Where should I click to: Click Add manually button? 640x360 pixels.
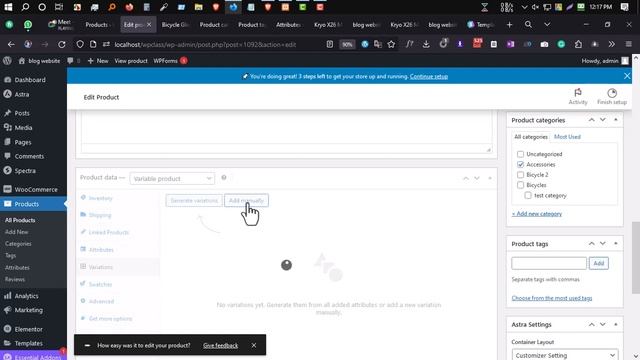pyautogui.click(x=246, y=200)
